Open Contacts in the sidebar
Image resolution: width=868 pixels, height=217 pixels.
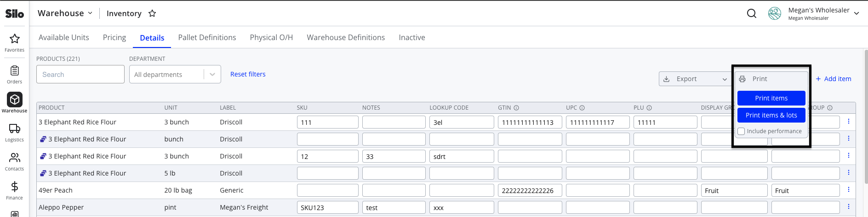(15, 161)
